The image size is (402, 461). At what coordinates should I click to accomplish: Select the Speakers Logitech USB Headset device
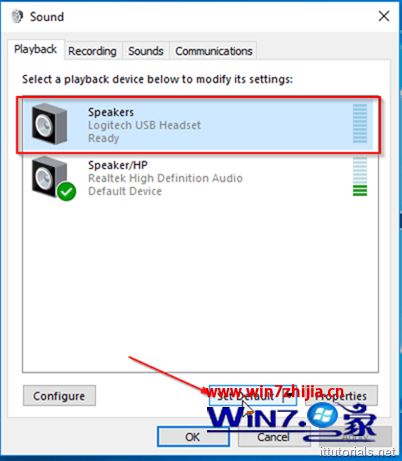198,125
